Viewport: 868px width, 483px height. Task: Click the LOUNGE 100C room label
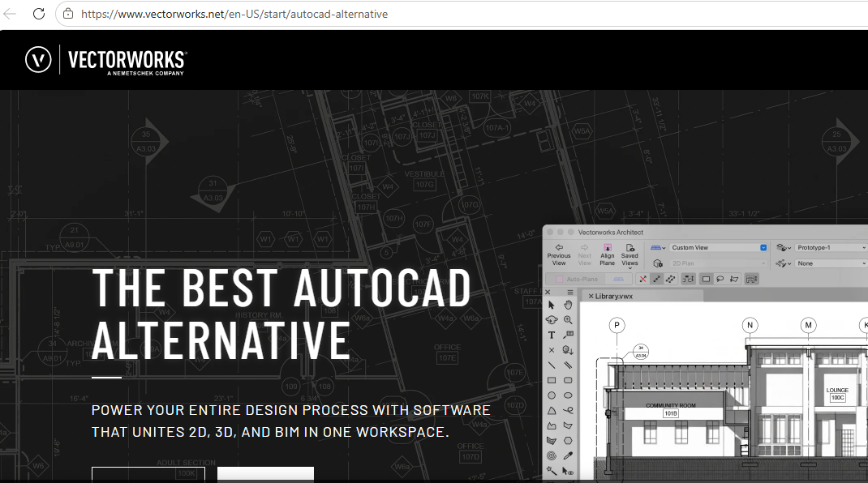click(x=837, y=394)
